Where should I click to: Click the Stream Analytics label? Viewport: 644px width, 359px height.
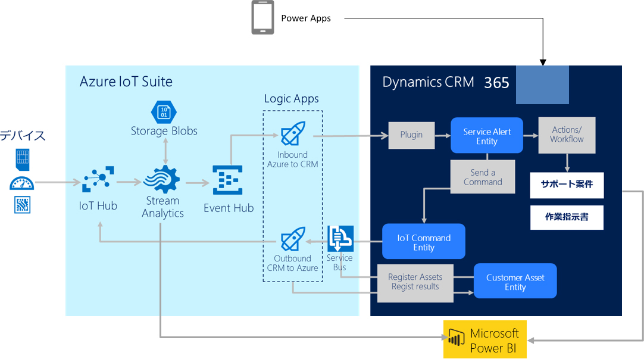pyautogui.click(x=162, y=207)
